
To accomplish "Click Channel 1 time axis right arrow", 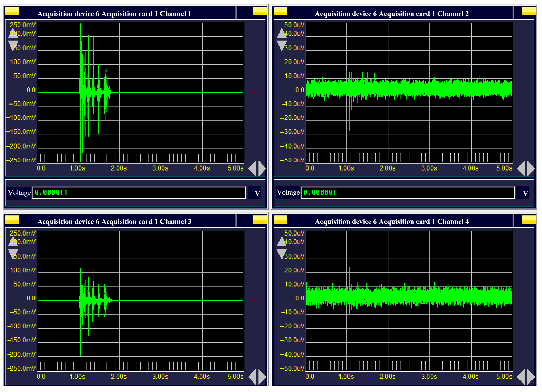I will 262,169.
